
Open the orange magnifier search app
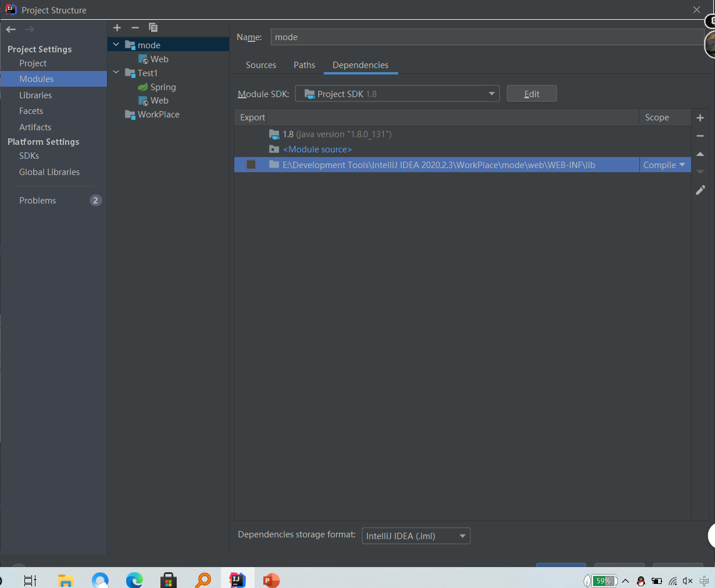203,580
